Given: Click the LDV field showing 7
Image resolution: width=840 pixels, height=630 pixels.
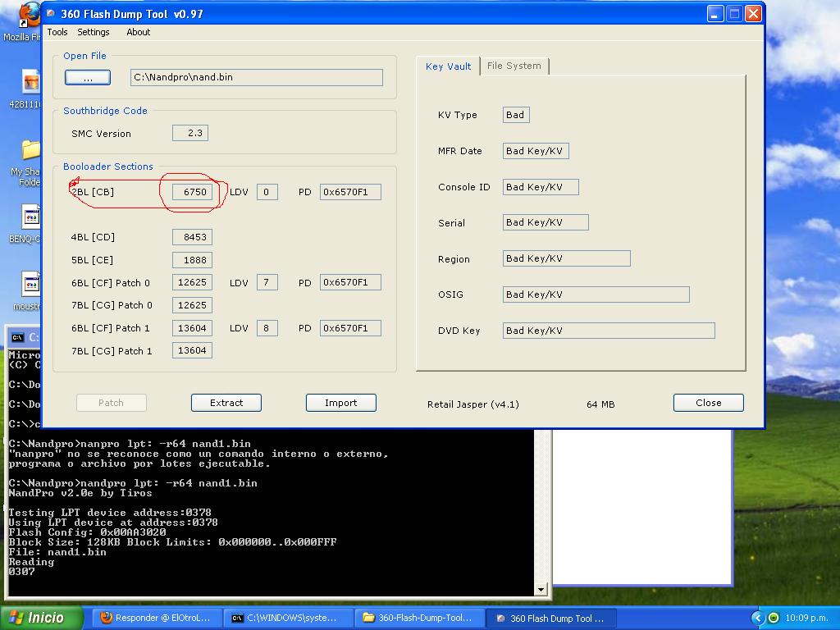Looking at the screenshot, I should [267, 282].
